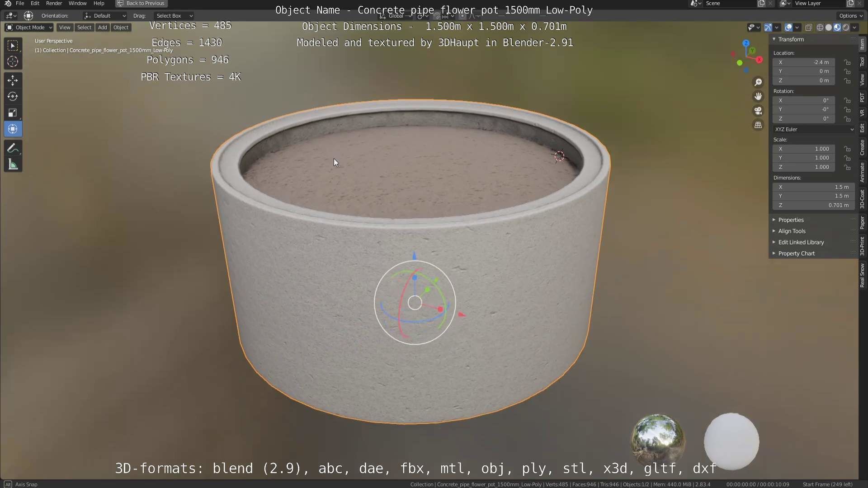Click the View Layer name field

click(x=818, y=3)
